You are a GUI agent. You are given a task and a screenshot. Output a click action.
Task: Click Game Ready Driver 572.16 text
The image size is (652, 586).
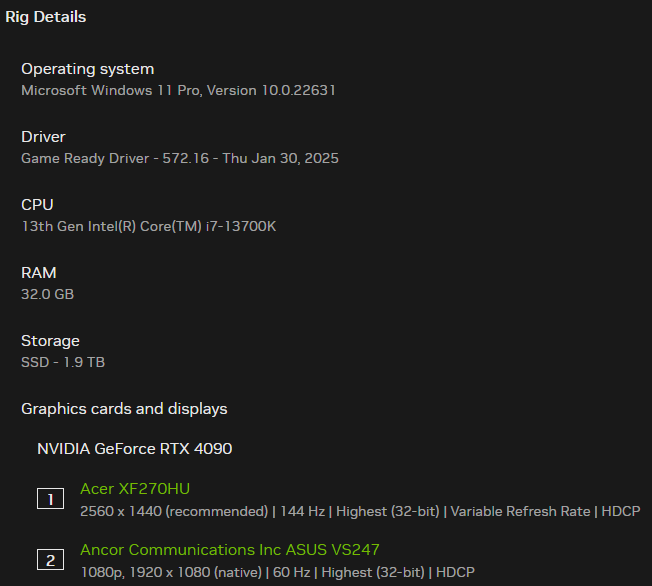click(x=180, y=158)
